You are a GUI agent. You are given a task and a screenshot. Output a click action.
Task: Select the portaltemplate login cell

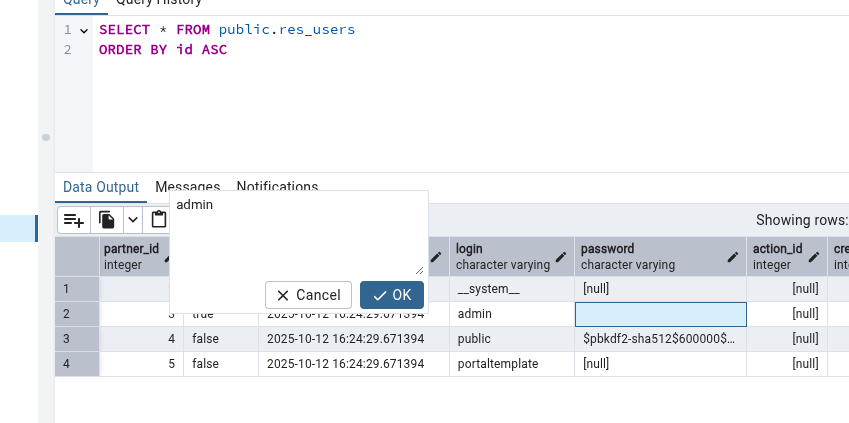click(511, 364)
